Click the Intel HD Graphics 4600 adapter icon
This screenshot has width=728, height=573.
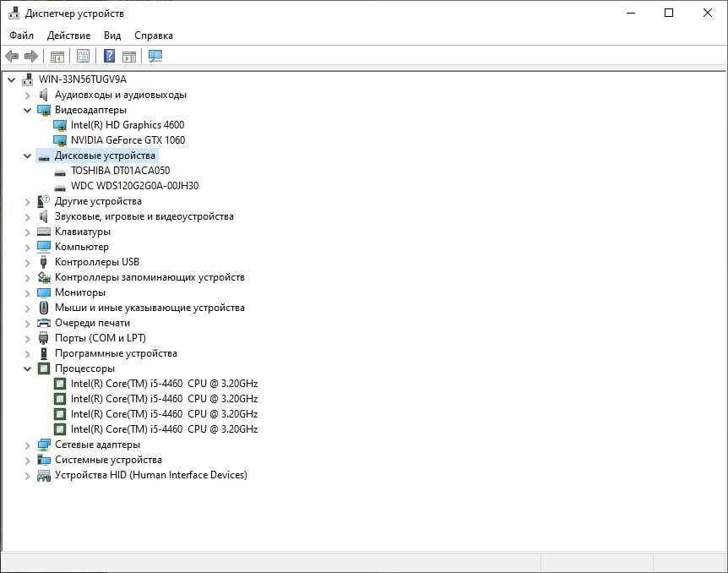coord(60,125)
